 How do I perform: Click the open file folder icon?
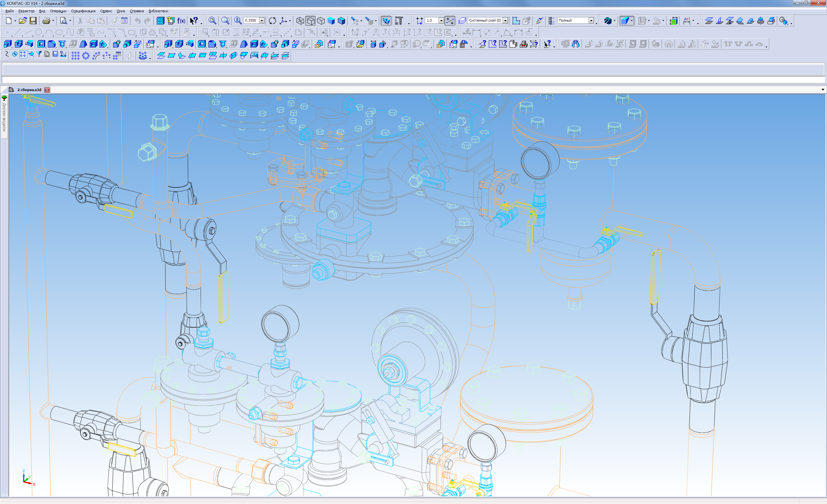coord(23,21)
